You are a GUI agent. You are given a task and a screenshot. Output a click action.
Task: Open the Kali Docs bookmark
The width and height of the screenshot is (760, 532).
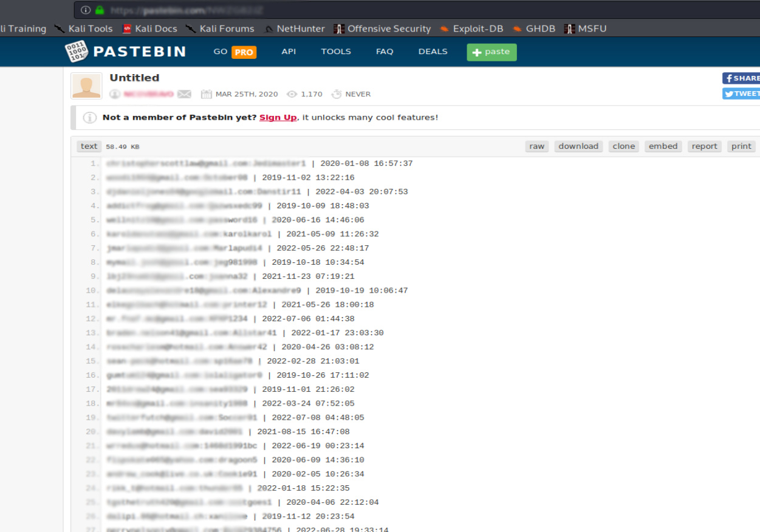click(149, 29)
